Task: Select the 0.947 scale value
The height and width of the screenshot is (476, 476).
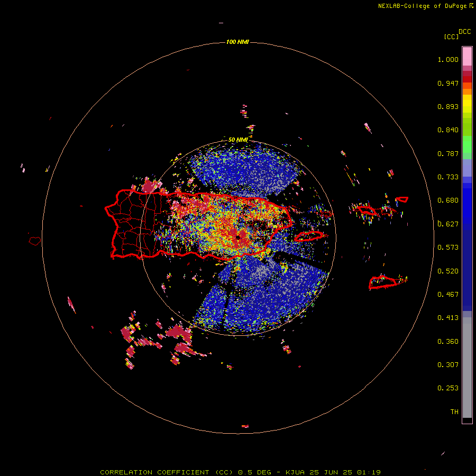Action: pos(448,83)
